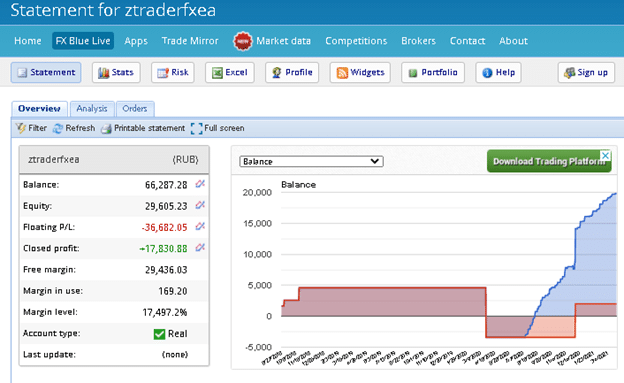Open Competitions in the navigation bar
This screenshot has width=624, height=383.
(356, 41)
